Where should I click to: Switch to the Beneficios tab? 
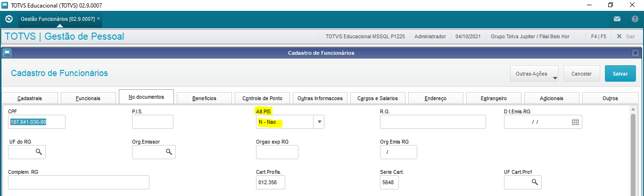tap(204, 98)
